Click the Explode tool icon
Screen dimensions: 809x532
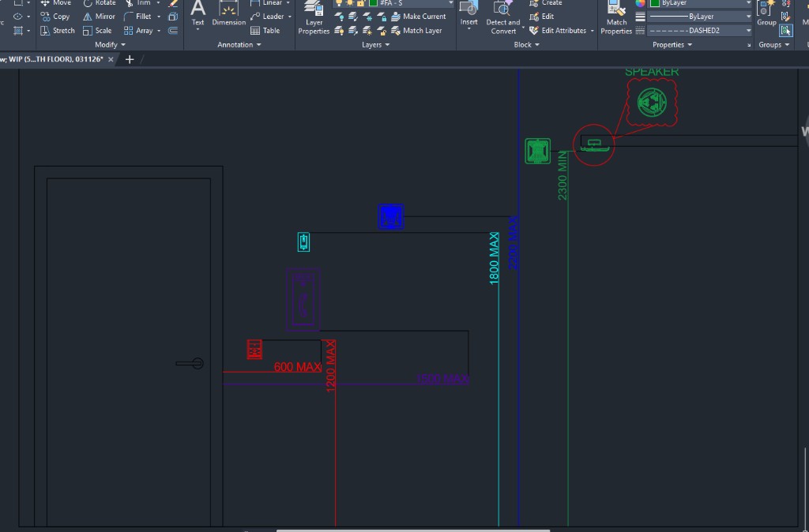[173, 17]
